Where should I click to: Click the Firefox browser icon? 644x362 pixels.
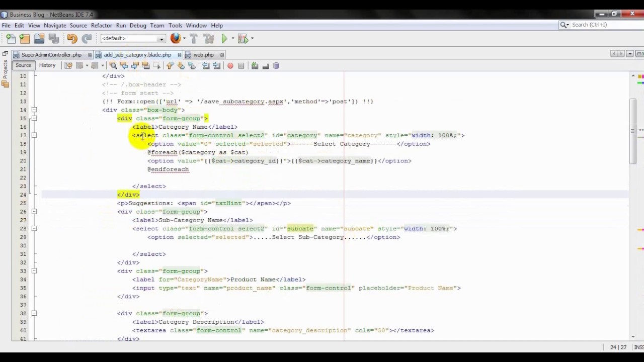[x=175, y=38]
